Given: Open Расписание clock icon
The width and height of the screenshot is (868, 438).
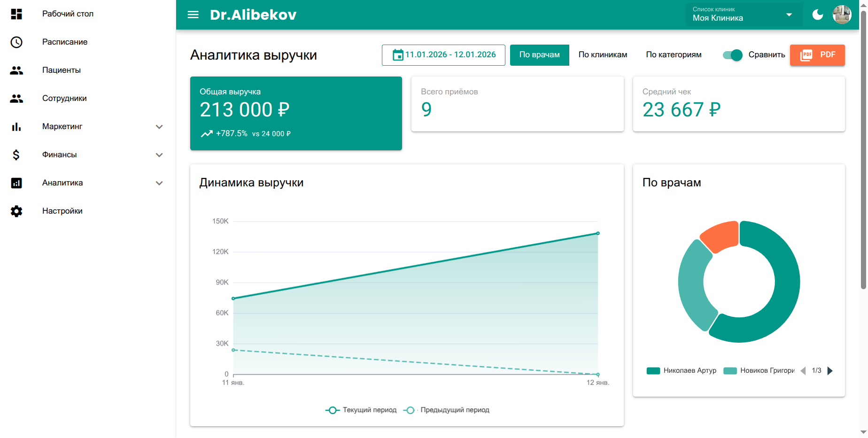Looking at the screenshot, I should pos(16,42).
